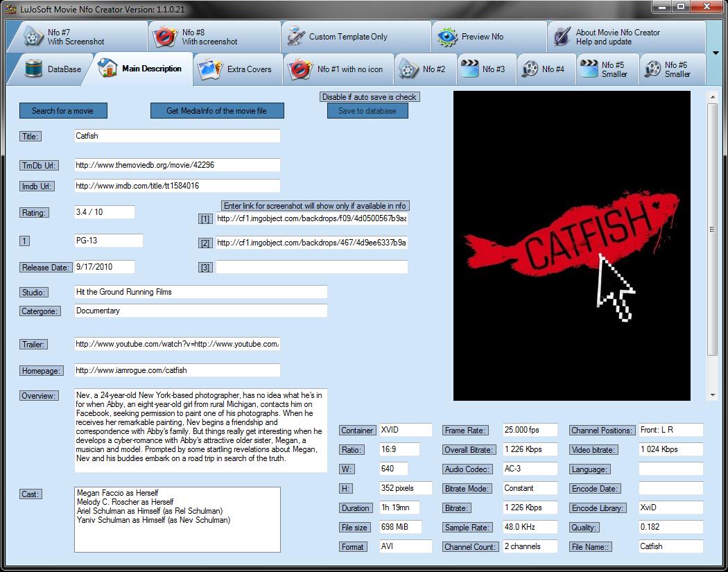Click the database cylinder icon on DataBase tab

point(34,69)
